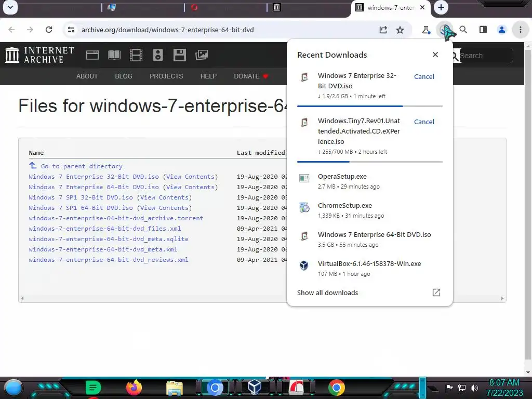Click the 32-Bit DVD.iso download progress bar
532x399 pixels.
click(x=370, y=106)
